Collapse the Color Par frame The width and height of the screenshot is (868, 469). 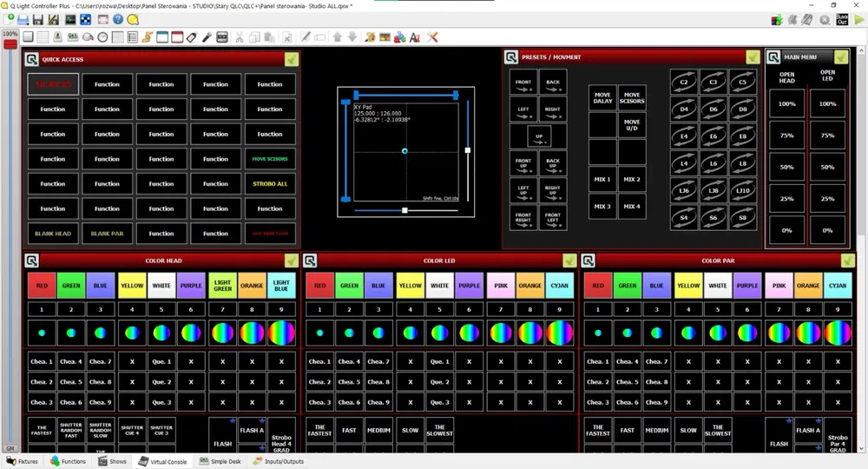pyautogui.click(x=588, y=261)
